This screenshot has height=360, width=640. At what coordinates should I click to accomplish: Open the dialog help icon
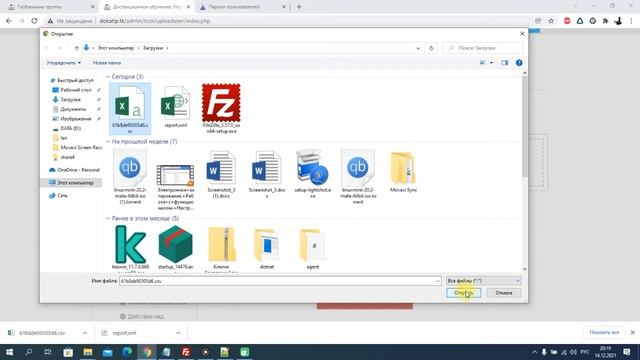[x=519, y=63]
